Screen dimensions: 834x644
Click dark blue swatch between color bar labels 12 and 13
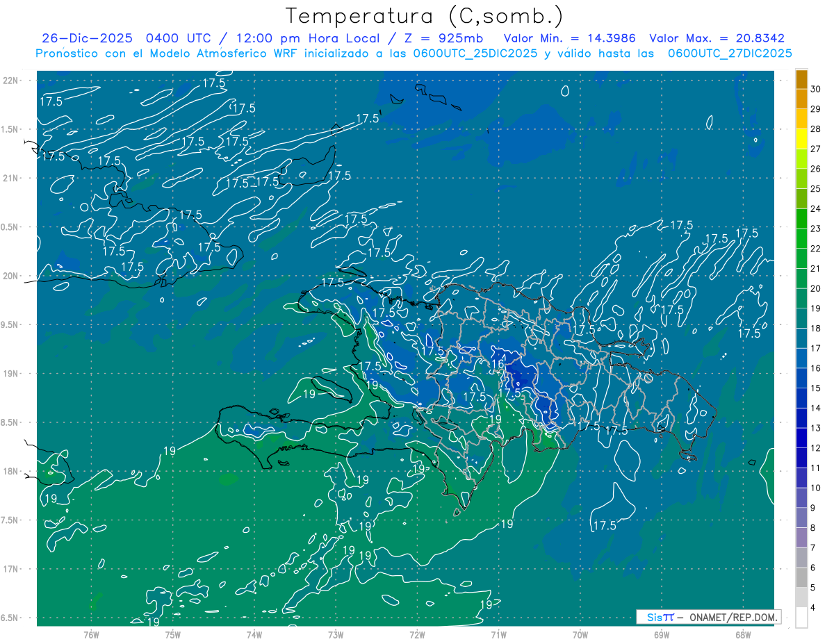coord(801,438)
